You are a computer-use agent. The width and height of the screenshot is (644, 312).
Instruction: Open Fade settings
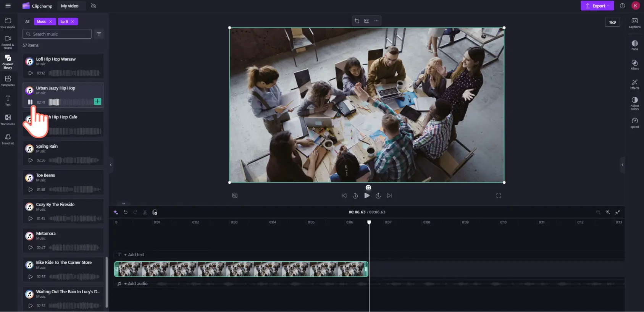tap(634, 45)
